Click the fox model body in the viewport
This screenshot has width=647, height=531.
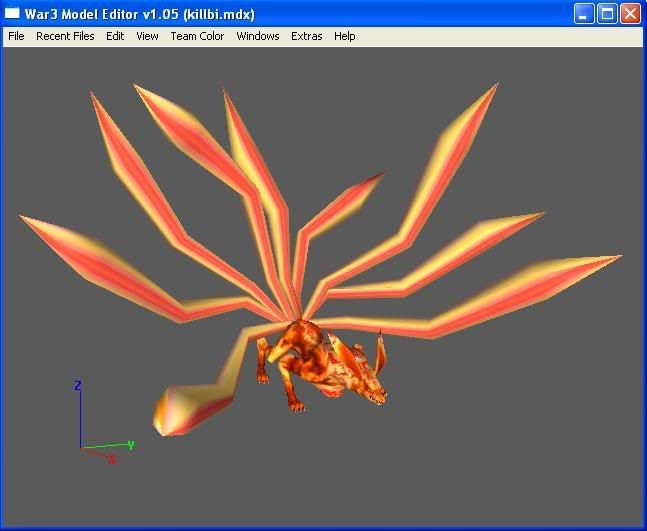point(322,365)
